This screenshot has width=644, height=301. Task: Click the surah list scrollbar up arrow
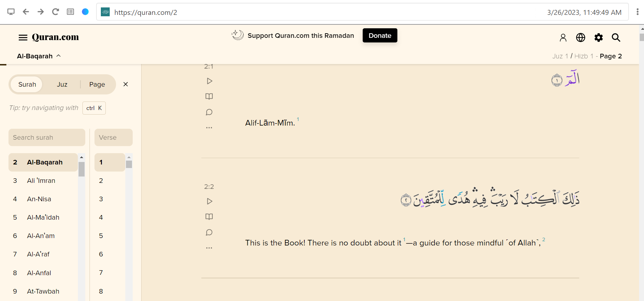(82, 157)
